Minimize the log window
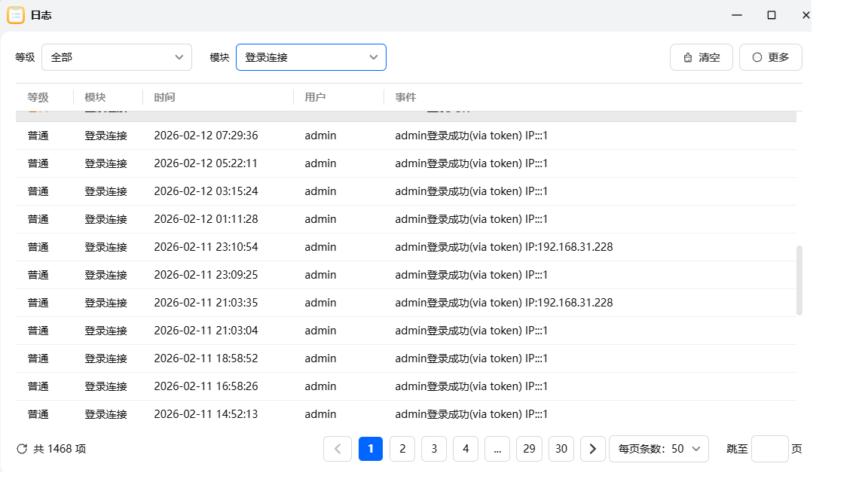 (x=737, y=15)
